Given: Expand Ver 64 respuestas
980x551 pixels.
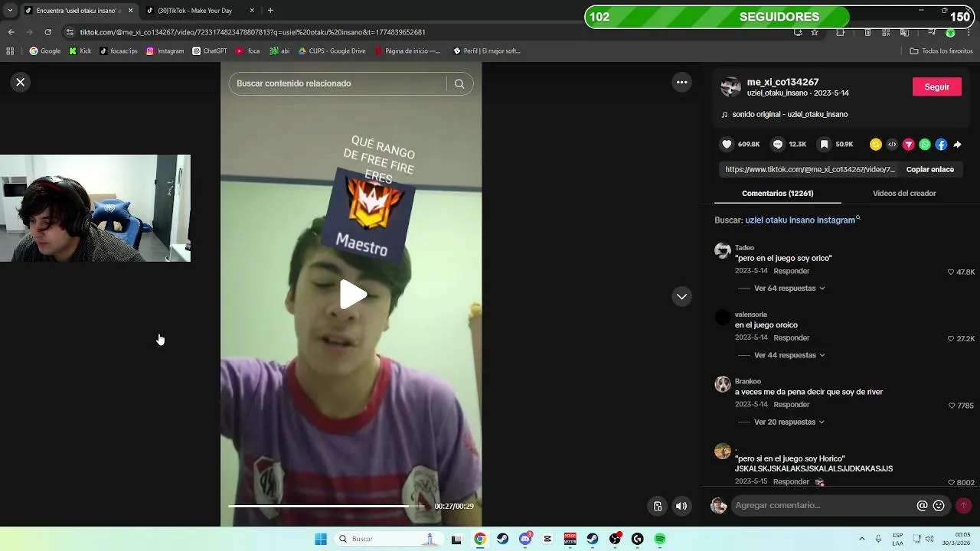Looking at the screenshot, I should [x=789, y=289].
